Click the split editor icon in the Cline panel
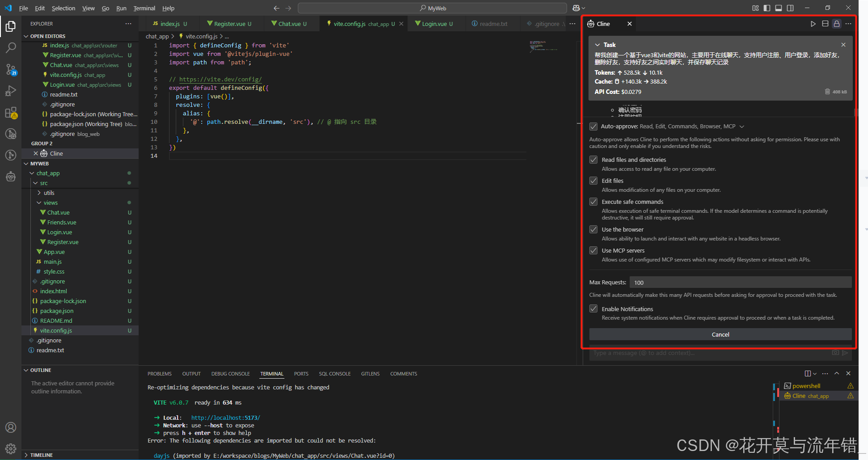 coord(825,24)
